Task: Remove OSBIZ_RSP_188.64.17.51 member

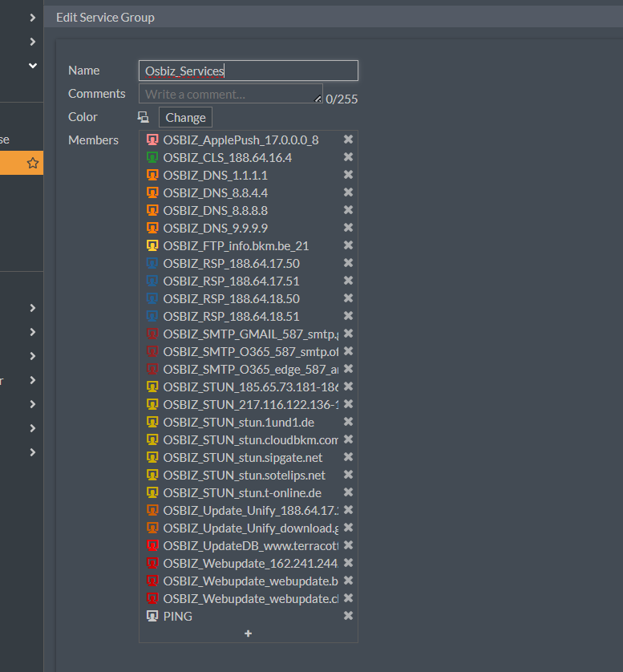Action: click(348, 281)
